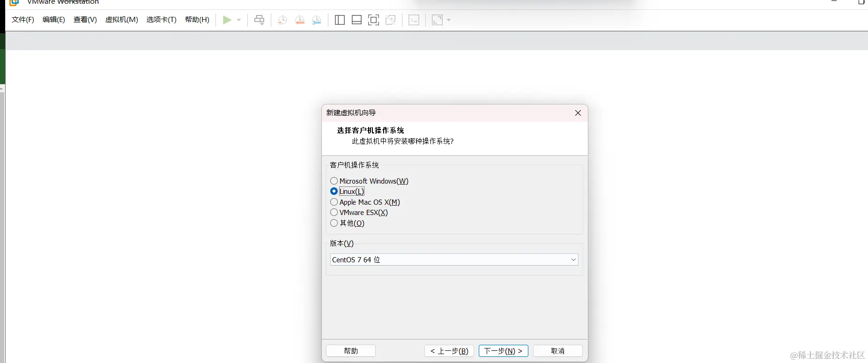Open the power options dropdown arrow
Screen dimensions: 868x363
pyautogui.click(x=239, y=20)
